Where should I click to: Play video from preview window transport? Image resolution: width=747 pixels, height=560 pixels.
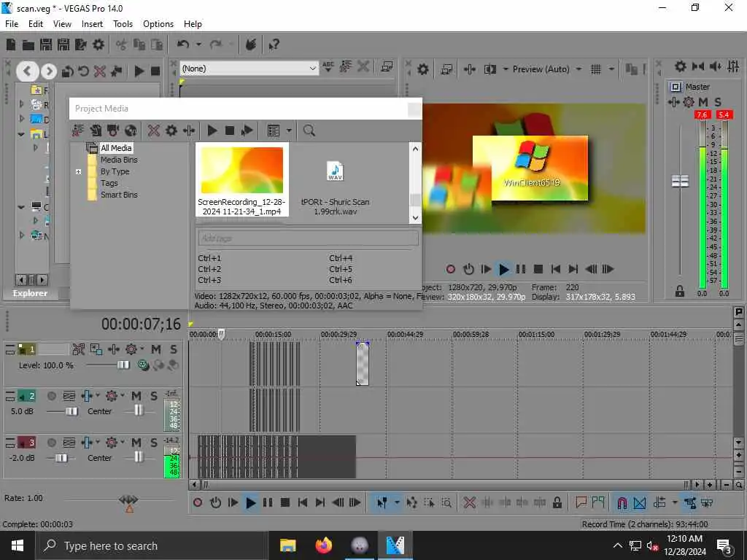click(x=503, y=269)
